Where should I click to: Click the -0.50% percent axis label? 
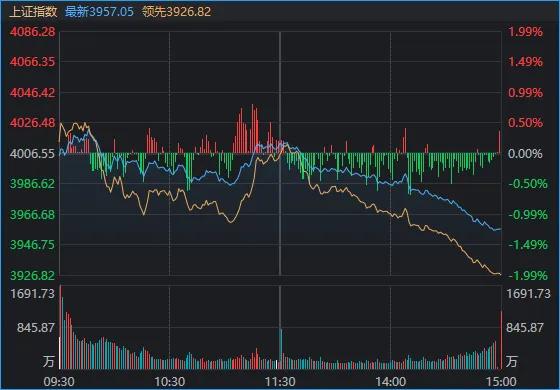tap(528, 184)
